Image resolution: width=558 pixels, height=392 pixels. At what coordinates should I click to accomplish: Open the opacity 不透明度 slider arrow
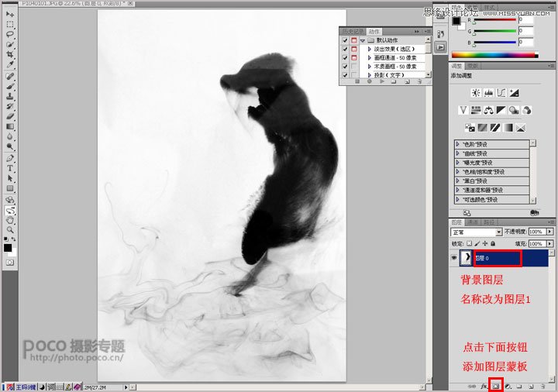[x=551, y=232]
